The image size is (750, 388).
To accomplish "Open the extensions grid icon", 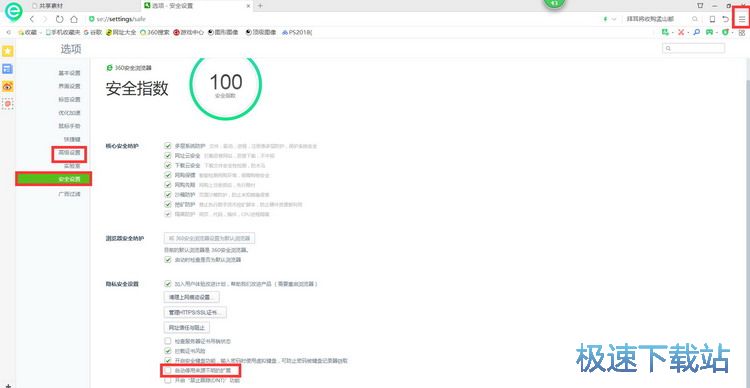I will click(742, 33).
